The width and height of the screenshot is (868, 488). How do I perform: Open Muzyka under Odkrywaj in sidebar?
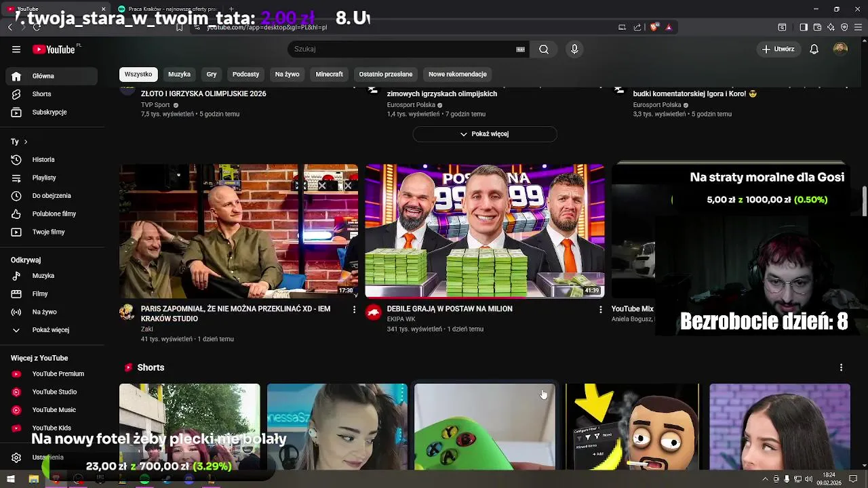tap(52, 276)
